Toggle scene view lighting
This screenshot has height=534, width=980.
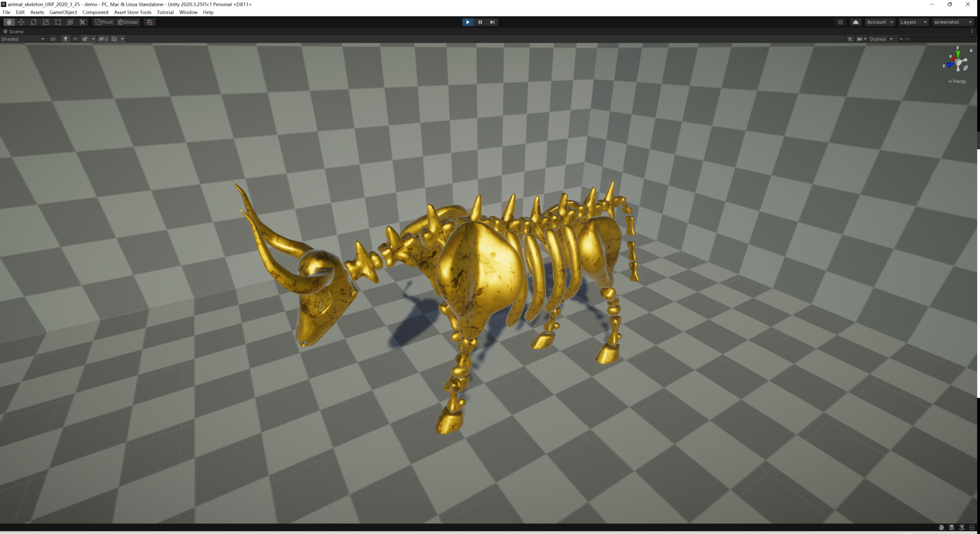point(65,39)
